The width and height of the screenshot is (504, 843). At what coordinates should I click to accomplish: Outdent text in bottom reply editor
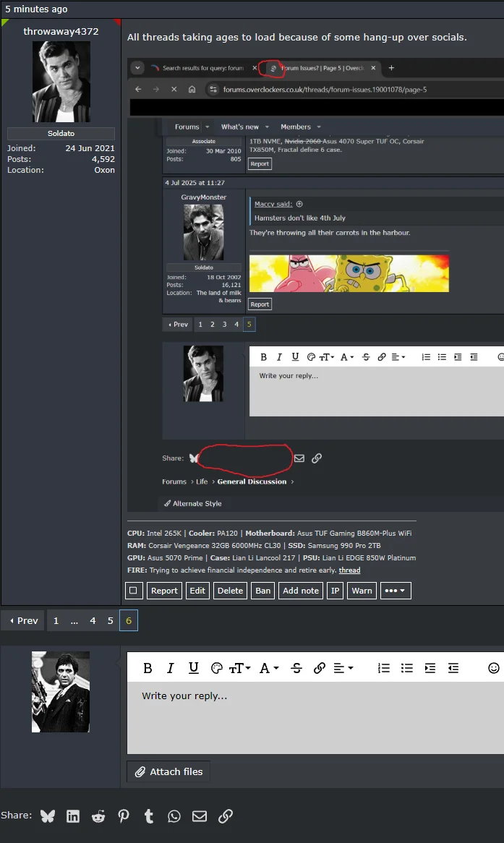pyautogui.click(x=453, y=668)
